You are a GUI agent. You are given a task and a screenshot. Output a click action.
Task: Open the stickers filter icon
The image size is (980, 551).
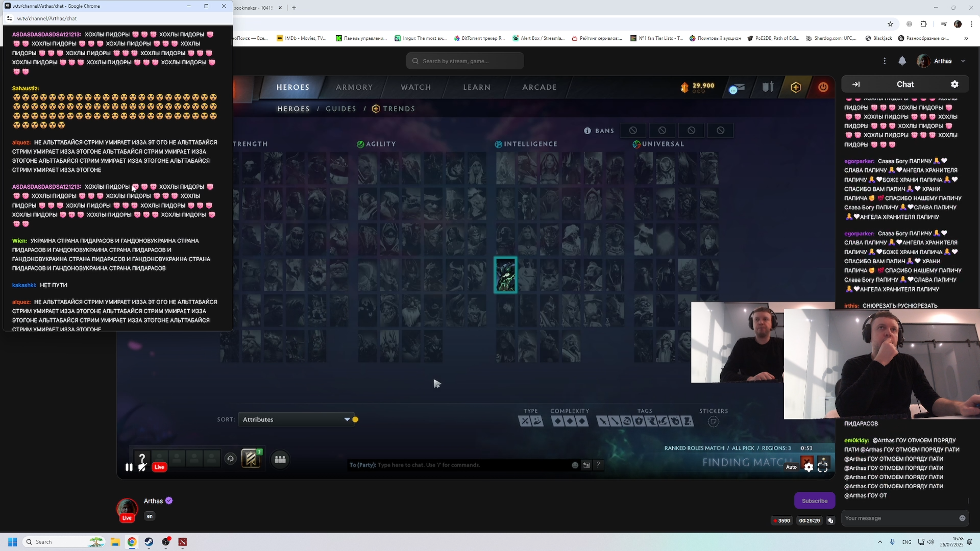pyautogui.click(x=714, y=421)
